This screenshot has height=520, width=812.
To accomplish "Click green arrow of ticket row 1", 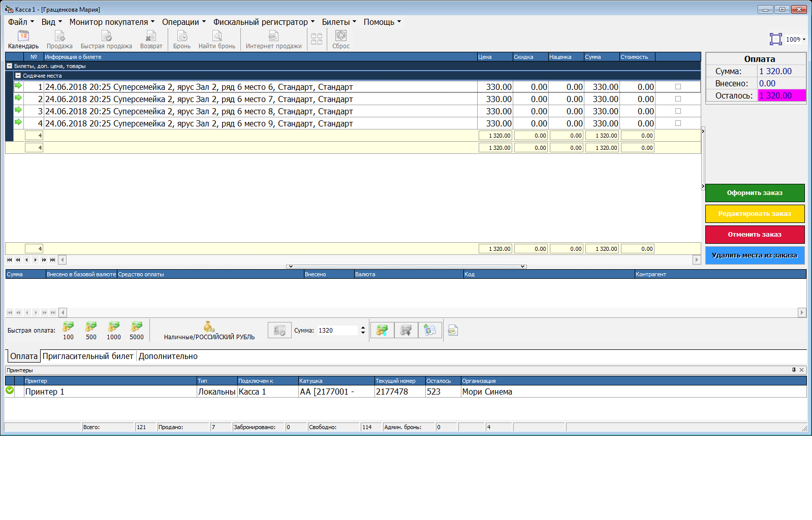I will coord(18,85).
